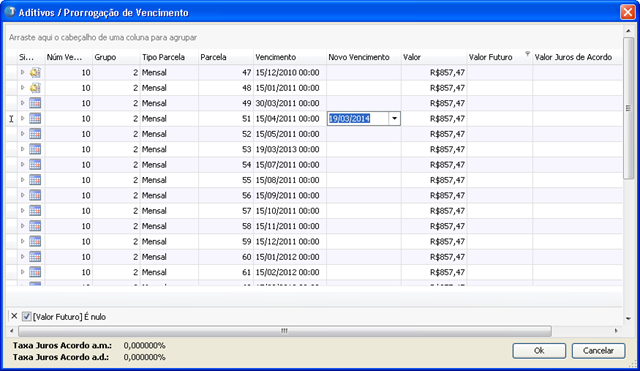Open filter icon on Valor Futuro column
This screenshot has width=640, height=371.
[527, 54]
